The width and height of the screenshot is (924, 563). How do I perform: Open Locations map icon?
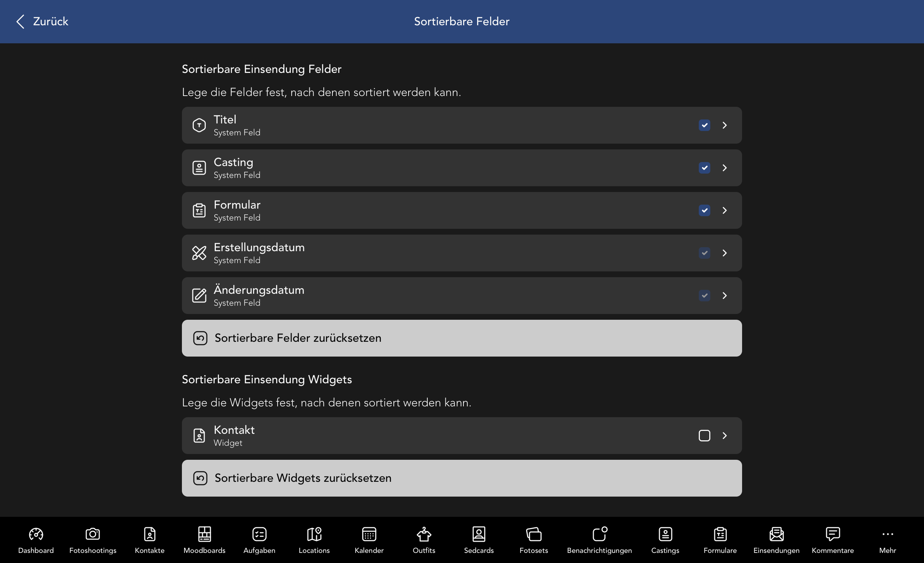click(x=314, y=534)
